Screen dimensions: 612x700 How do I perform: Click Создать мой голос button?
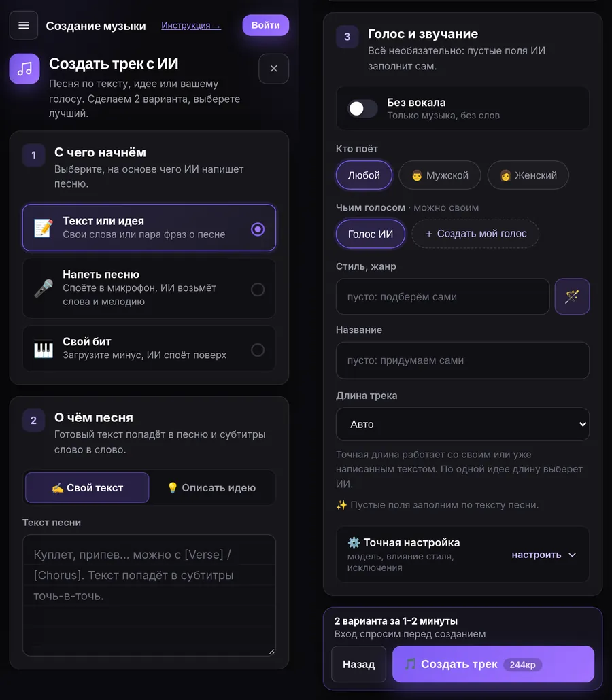pyautogui.click(x=475, y=234)
